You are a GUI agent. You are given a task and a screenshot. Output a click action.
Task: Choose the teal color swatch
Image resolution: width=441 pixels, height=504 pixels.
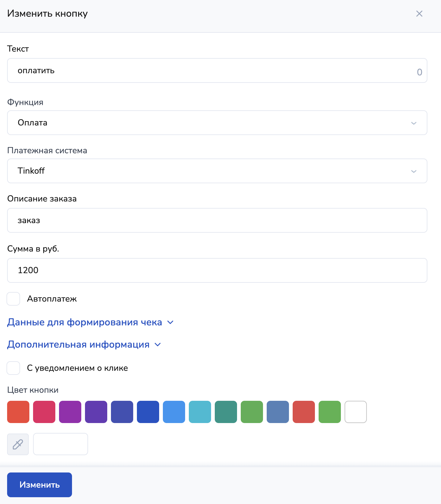pos(226,412)
